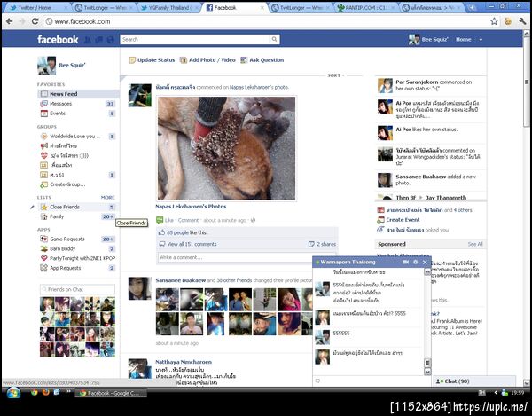Expand MORE lists in sidebar
The height and width of the screenshot is (416, 532).
tap(108, 198)
